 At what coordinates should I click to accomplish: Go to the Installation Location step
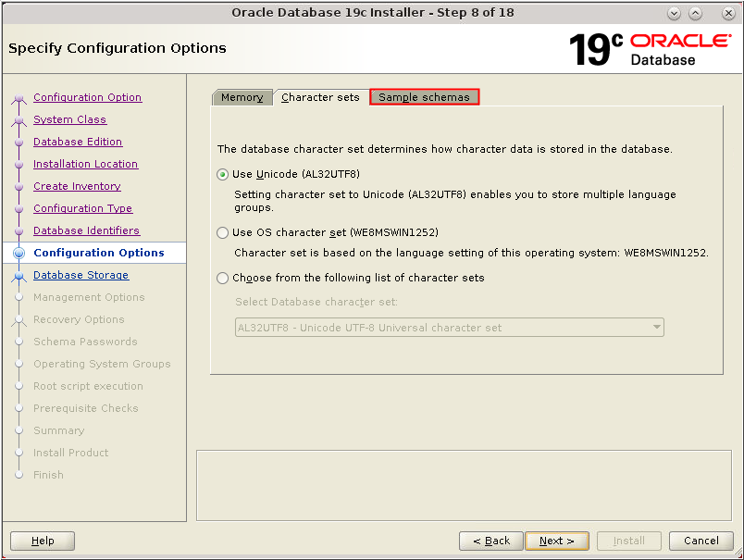point(85,164)
